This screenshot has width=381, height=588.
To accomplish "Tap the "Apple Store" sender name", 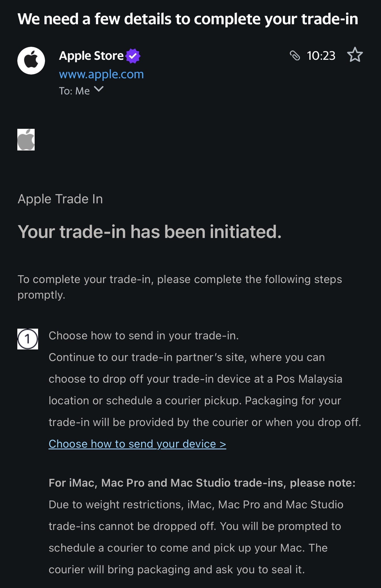I will coord(91,56).
